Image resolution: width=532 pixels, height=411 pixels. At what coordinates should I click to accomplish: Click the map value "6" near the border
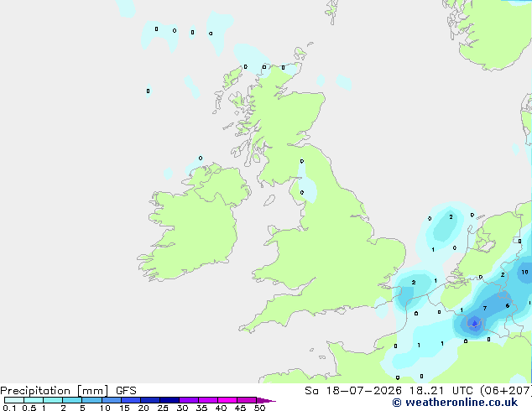click(508, 306)
